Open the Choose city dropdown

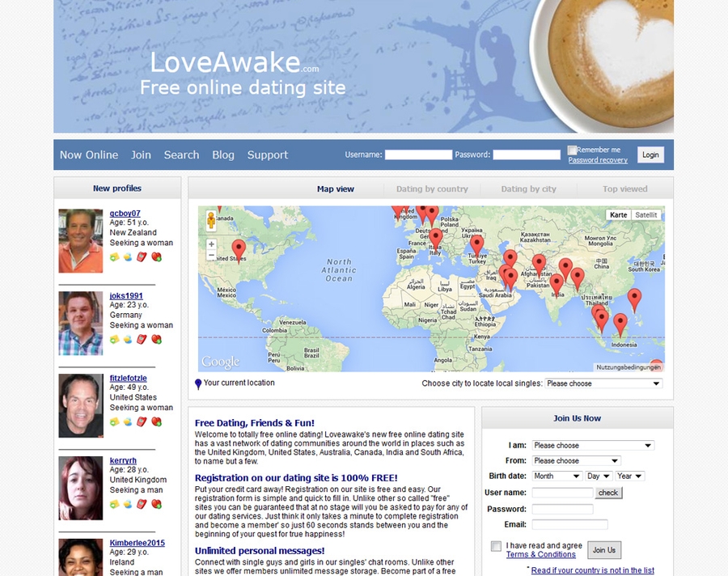pyautogui.click(x=603, y=383)
